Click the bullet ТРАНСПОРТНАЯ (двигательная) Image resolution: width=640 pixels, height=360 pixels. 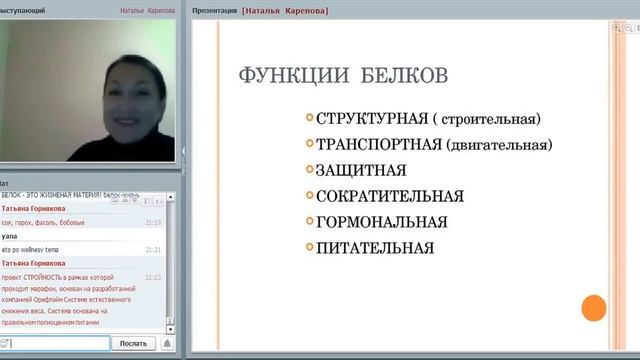(x=434, y=144)
